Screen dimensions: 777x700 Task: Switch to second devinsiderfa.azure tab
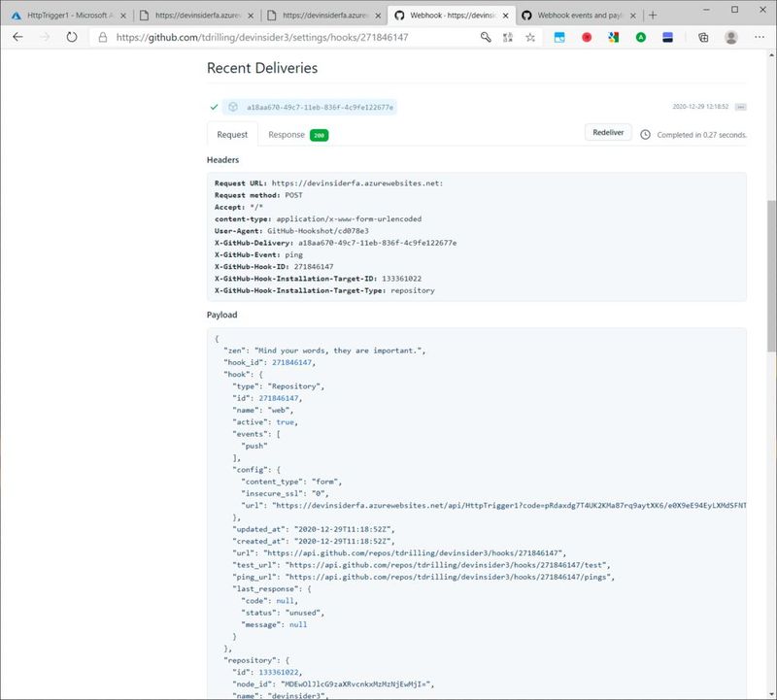point(324,16)
